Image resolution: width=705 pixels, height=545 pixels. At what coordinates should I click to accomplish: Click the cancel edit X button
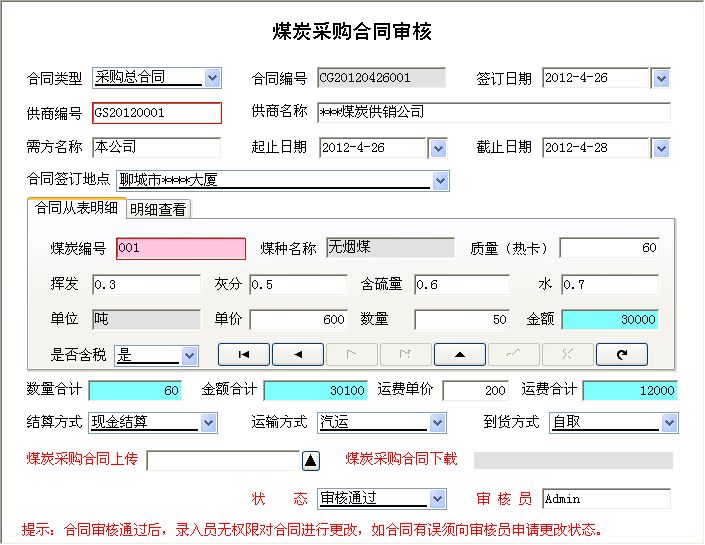tap(567, 354)
